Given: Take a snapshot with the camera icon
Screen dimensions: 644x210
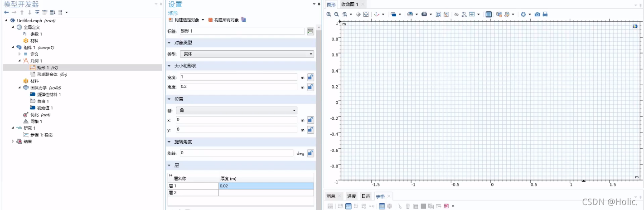Looking at the screenshot, I should [x=537, y=15].
